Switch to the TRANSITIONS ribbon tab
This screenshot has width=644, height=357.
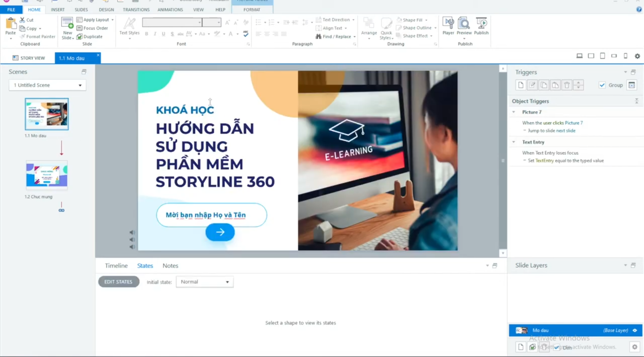pos(136,9)
